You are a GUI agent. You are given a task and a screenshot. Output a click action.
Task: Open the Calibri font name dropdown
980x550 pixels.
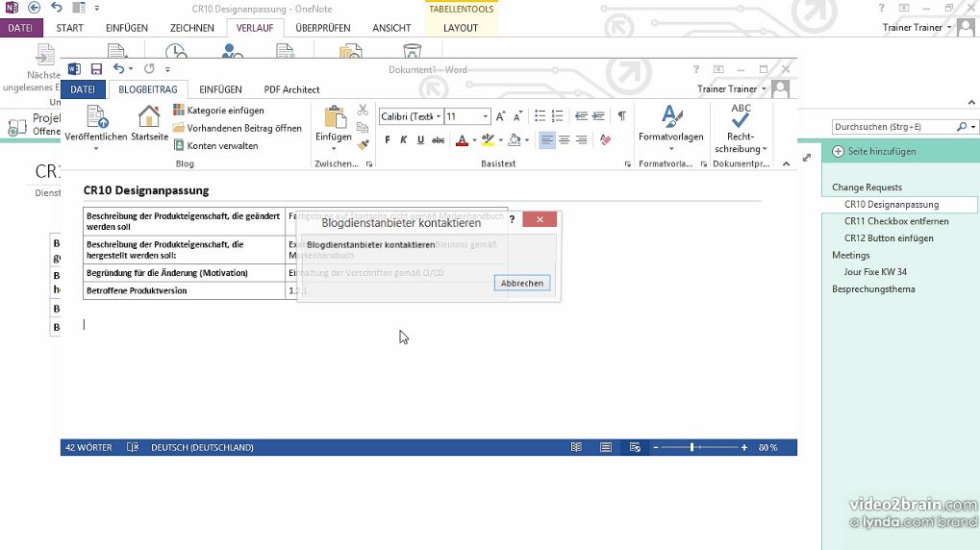(x=439, y=116)
